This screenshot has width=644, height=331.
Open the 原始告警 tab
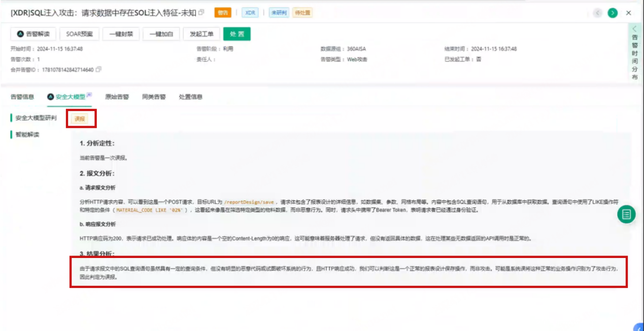(117, 97)
